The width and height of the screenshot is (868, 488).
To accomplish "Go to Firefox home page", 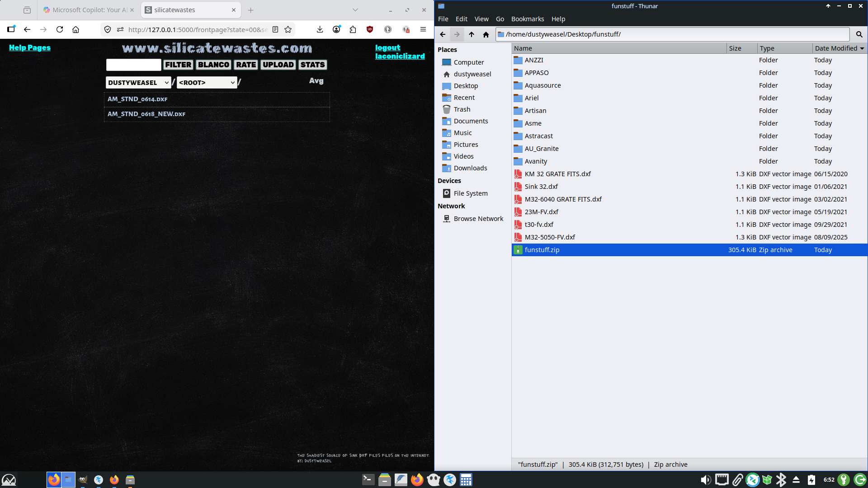I will click(x=76, y=29).
